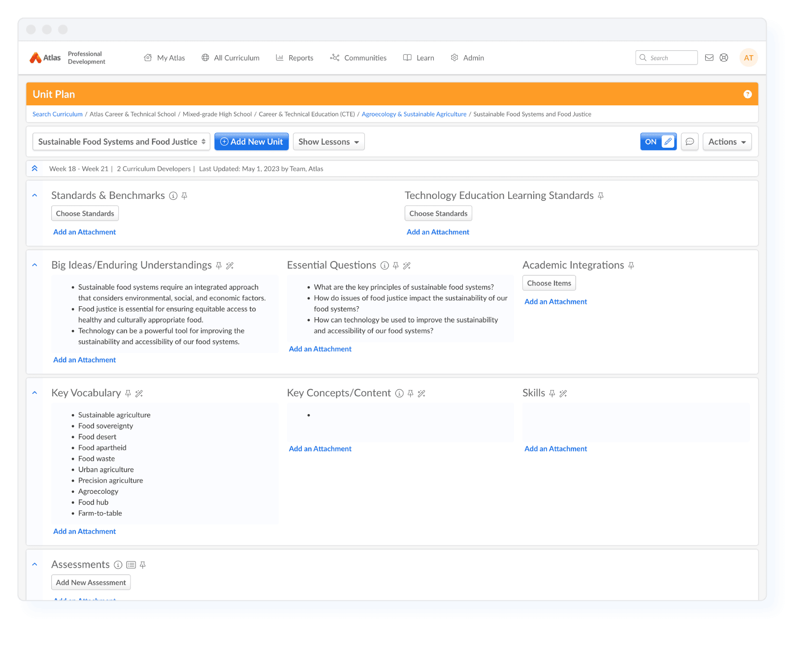Collapse the Standards & Benchmarks row
Viewport: 812px width, 646px height.
(x=34, y=195)
